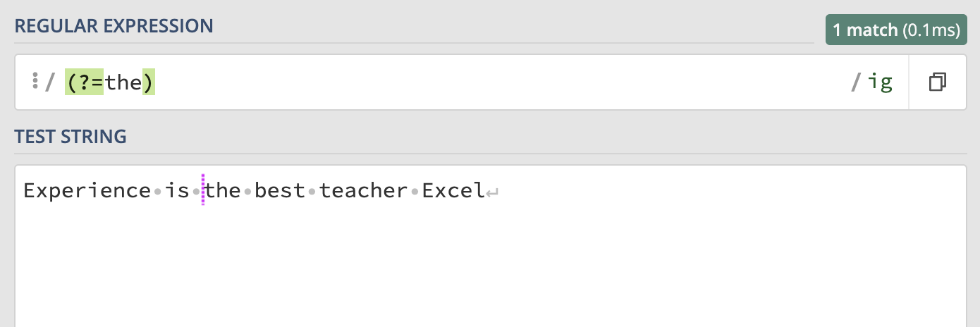The width and height of the screenshot is (980, 327).
Task: Click the "TEST STRING" heading
Action: click(71, 137)
